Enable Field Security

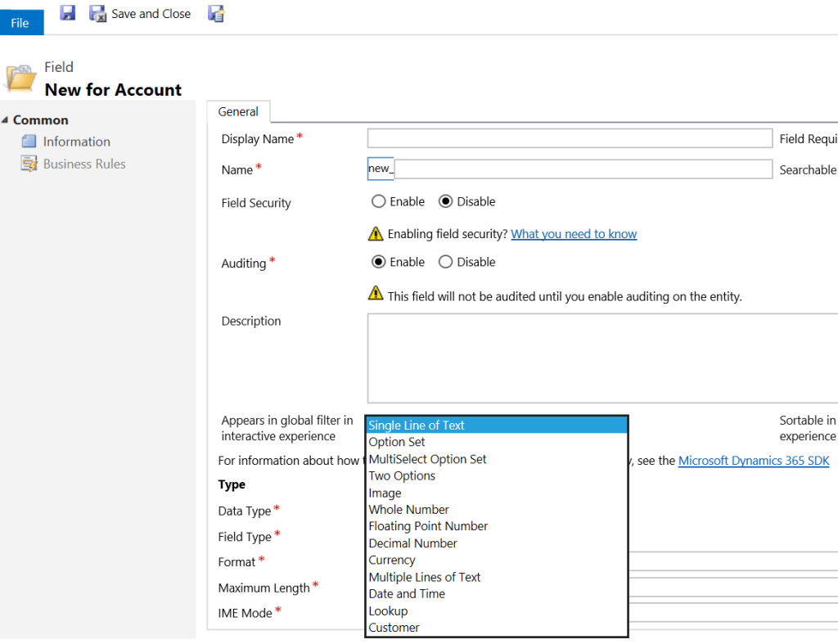tap(378, 200)
